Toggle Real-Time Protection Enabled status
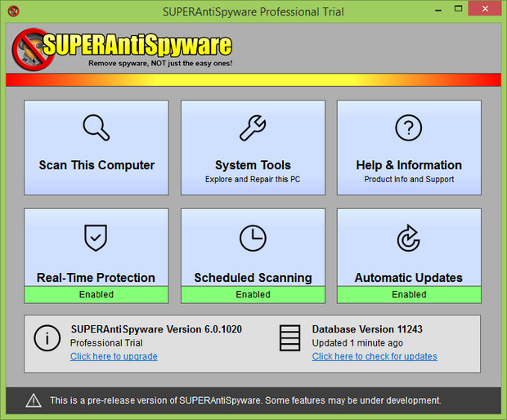 pyautogui.click(x=96, y=294)
